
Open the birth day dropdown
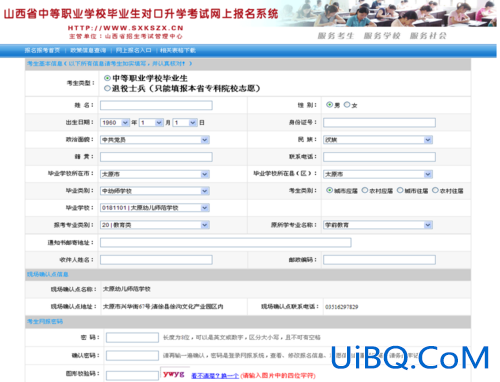(185, 123)
